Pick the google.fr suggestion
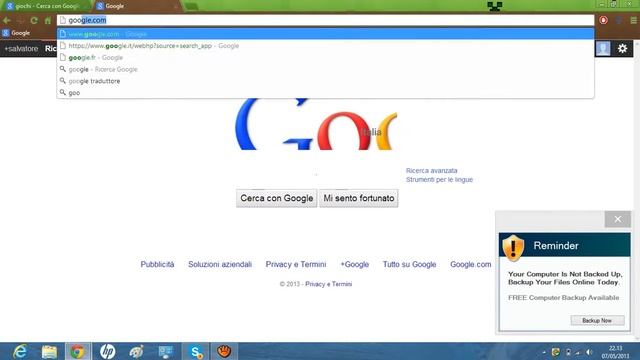640x360 pixels. tap(325, 58)
